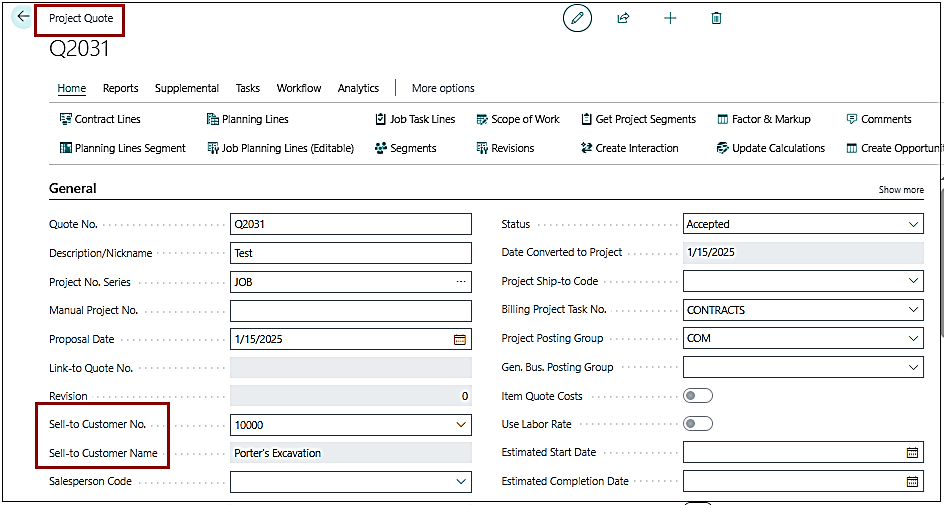Click the pencil edit icon

click(x=577, y=19)
